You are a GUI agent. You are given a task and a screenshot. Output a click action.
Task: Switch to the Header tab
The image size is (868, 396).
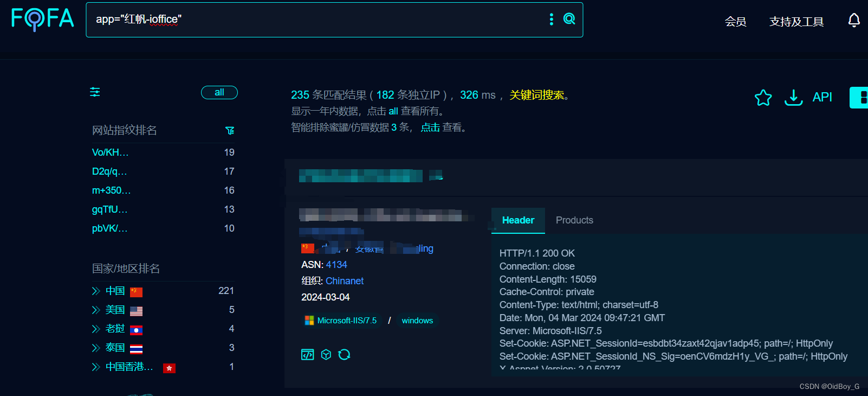tap(518, 220)
